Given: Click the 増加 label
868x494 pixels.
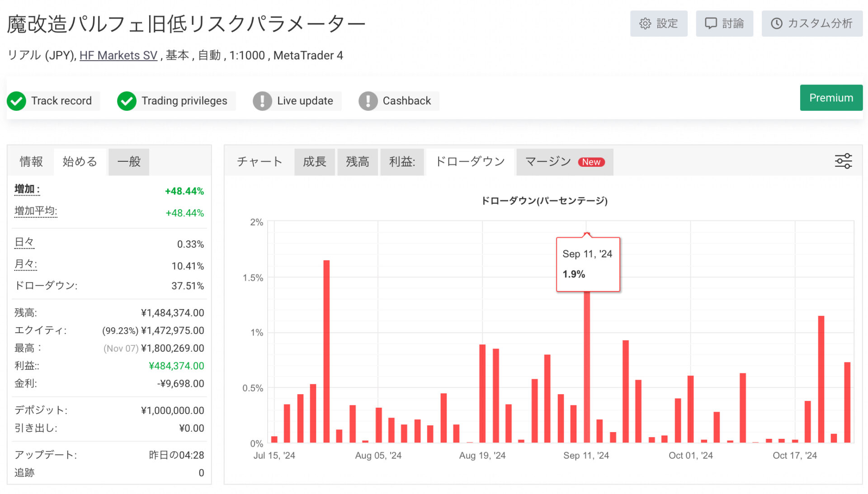Looking at the screenshot, I should [x=27, y=189].
